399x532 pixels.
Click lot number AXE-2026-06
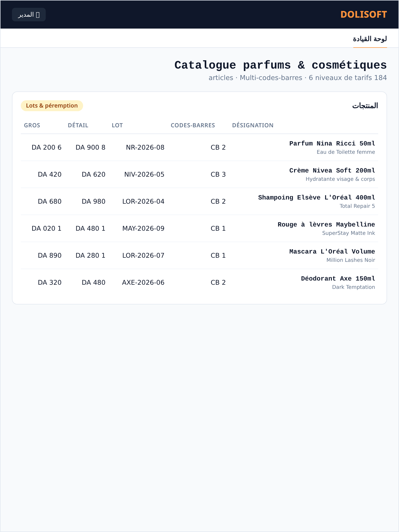tap(143, 283)
